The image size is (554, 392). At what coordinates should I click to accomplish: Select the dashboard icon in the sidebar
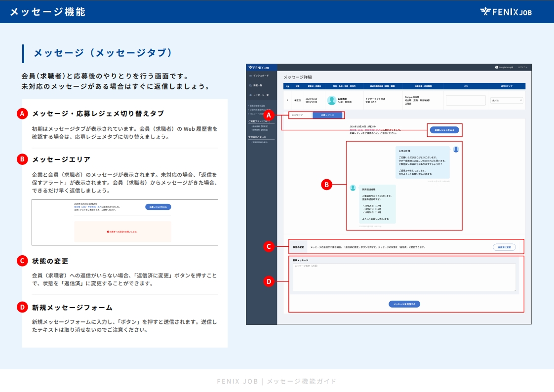click(251, 76)
